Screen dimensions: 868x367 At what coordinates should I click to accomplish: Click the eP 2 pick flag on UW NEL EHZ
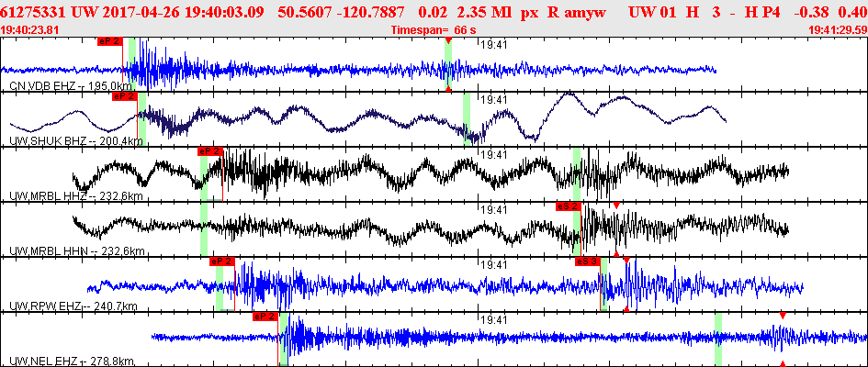tap(265, 317)
